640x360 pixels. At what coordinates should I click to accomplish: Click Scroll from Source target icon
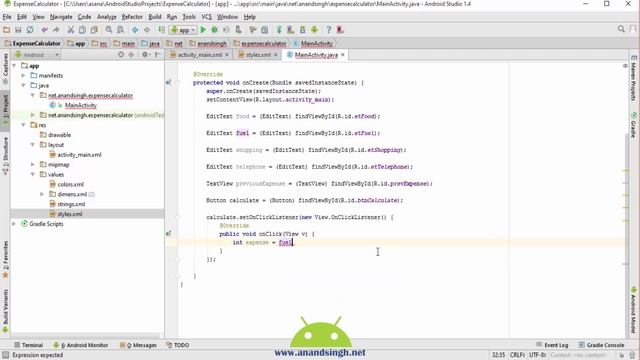tap(121, 55)
